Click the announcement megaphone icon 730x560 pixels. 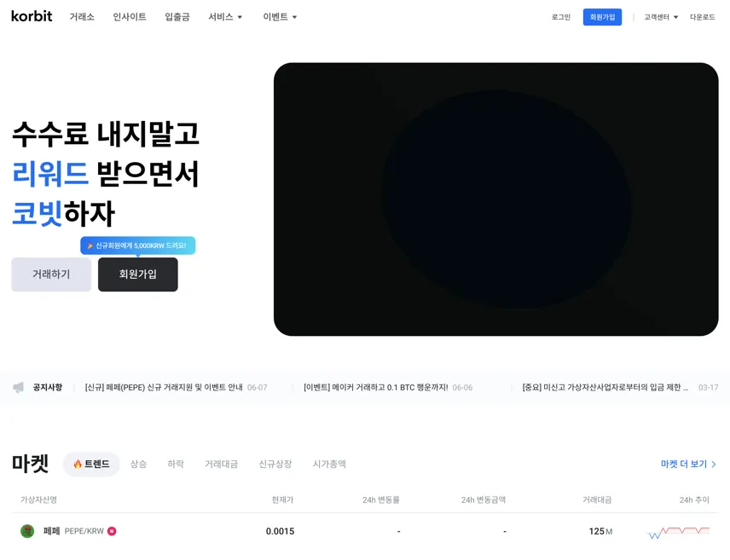point(18,387)
